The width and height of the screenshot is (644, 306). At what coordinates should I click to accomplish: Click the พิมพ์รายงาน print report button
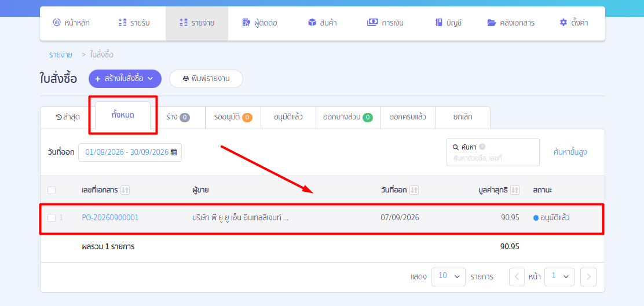tap(206, 79)
